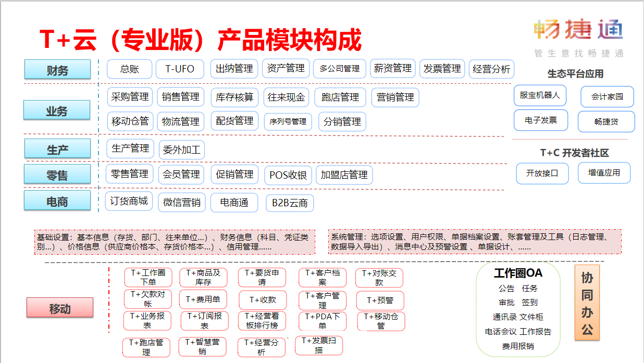Select the red 移动 label
The width and height of the screenshot is (644, 363).
click(x=60, y=308)
